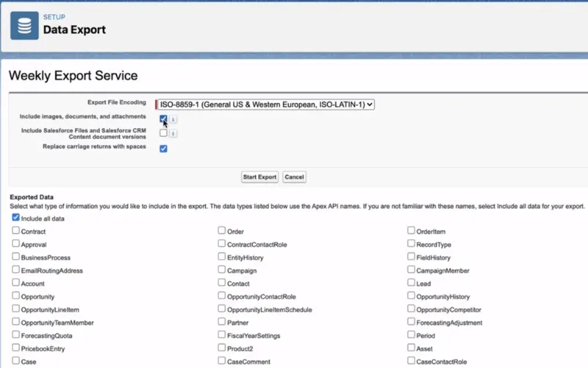Image resolution: width=588 pixels, height=368 pixels.
Task: Select the EmailRoutingAddress checkbox
Action: (x=15, y=269)
